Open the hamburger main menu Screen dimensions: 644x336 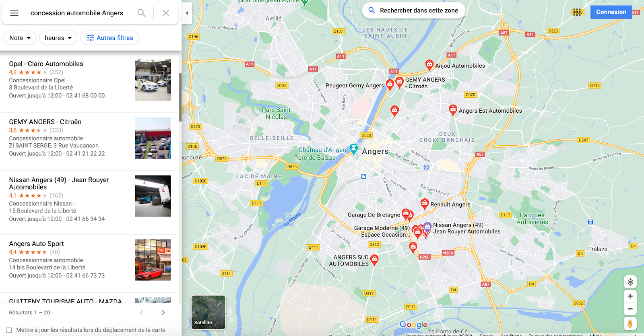[x=14, y=13]
